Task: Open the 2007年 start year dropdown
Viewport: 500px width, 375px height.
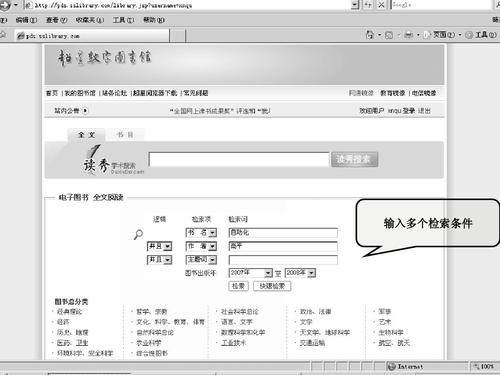Action: click(x=251, y=273)
